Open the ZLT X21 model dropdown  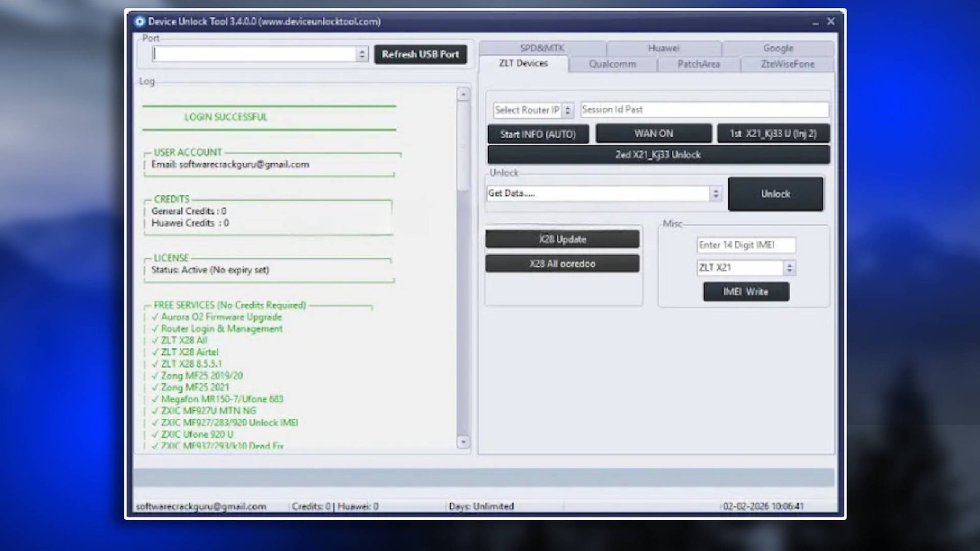point(790,268)
